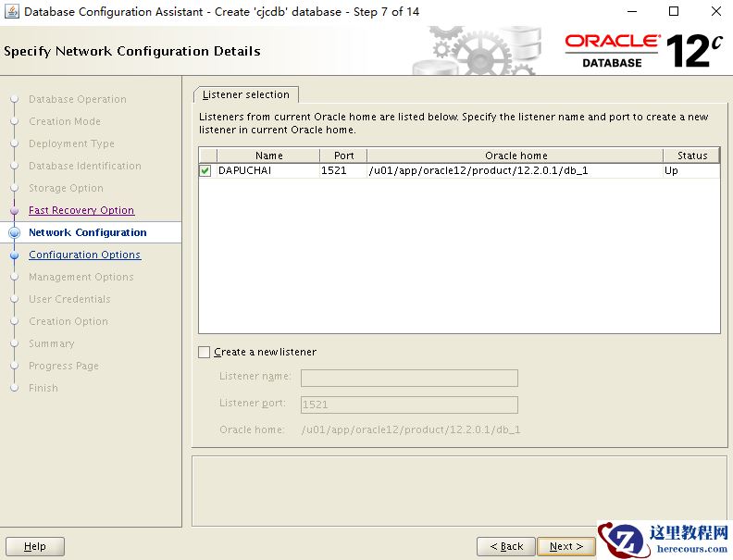Jump to Fast Recovery Option step
This screenshot has height=560, width=733.
tap(81, 210)
